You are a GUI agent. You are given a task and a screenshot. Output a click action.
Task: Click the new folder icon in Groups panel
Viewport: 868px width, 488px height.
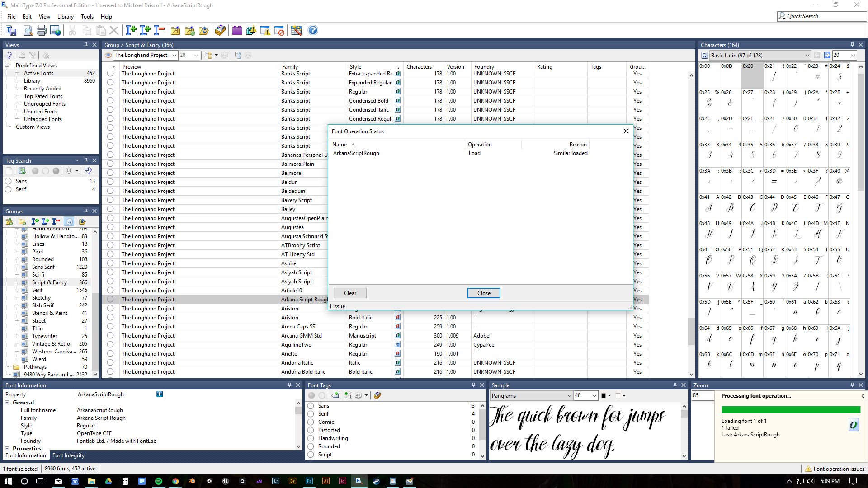tap(22, 221)
